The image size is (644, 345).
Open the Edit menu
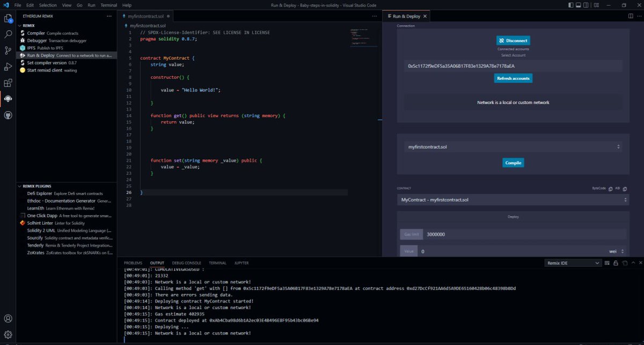pos(30,5)
